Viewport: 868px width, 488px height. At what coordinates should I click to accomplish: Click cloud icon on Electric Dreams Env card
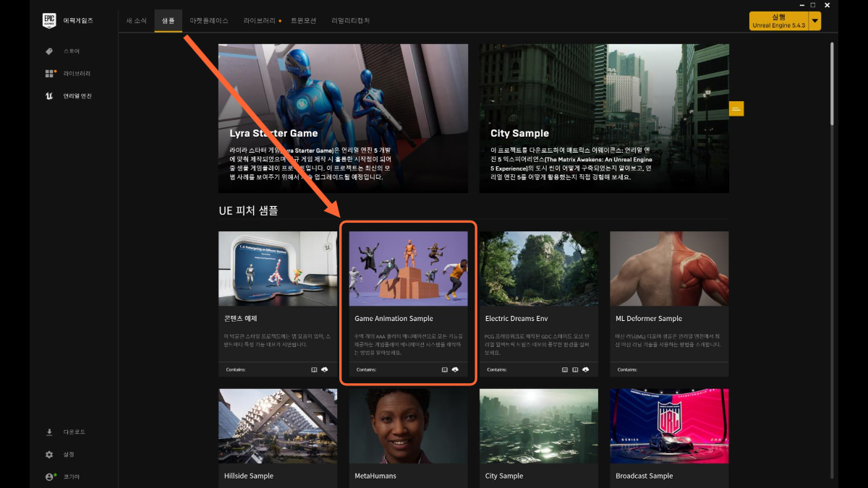[x=585, y=369]
